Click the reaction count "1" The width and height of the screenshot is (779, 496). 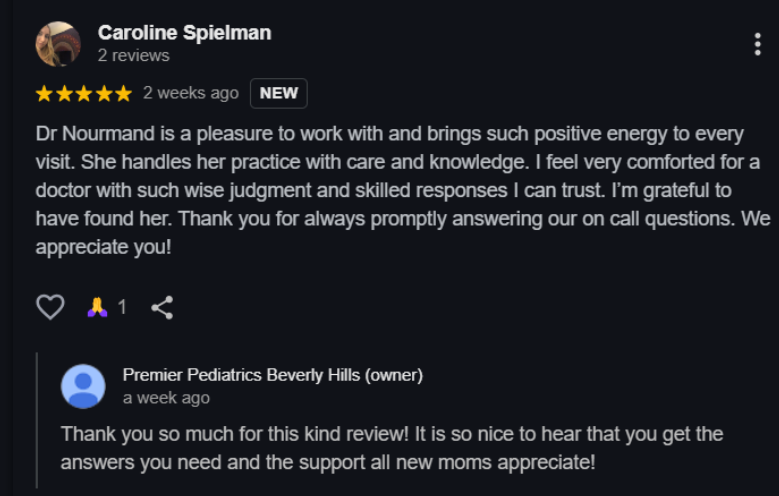[122, 308]
